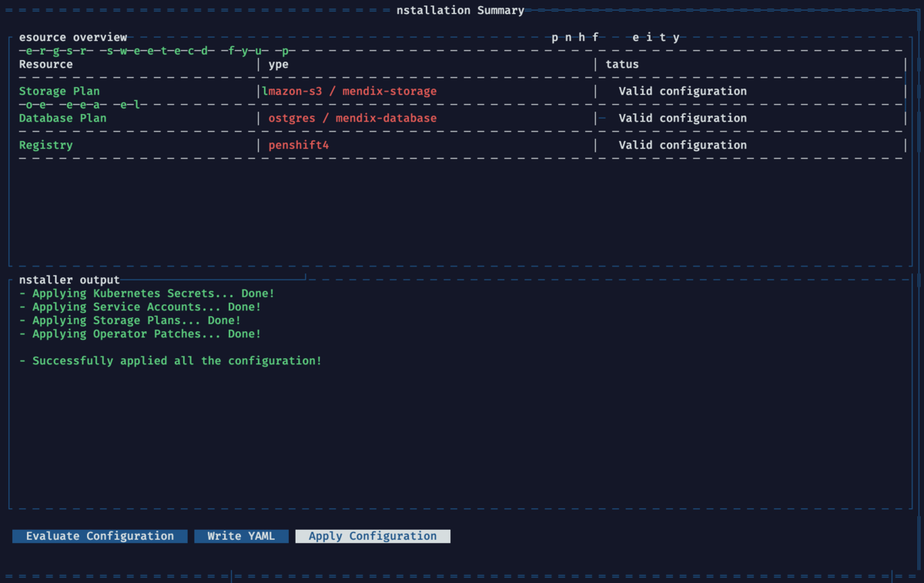Click the Resource overview panel label
924x583 pixels.
click(73, 38)
